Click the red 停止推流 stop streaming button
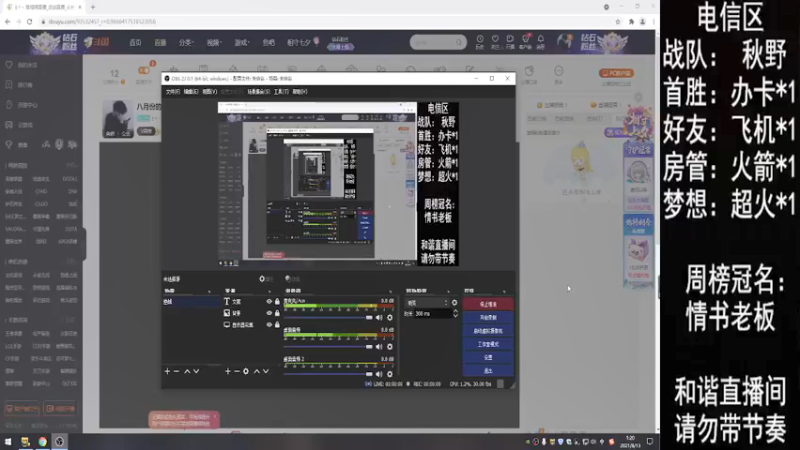This screenshot has width=800, height=450. coord(488,304)
